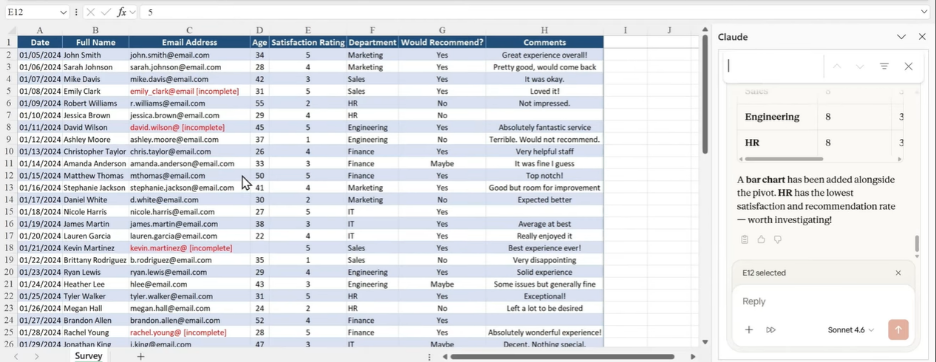Screen dimensions: 936x362
Task: Click the thumbs down feedback icon
Action: [778, 240]
